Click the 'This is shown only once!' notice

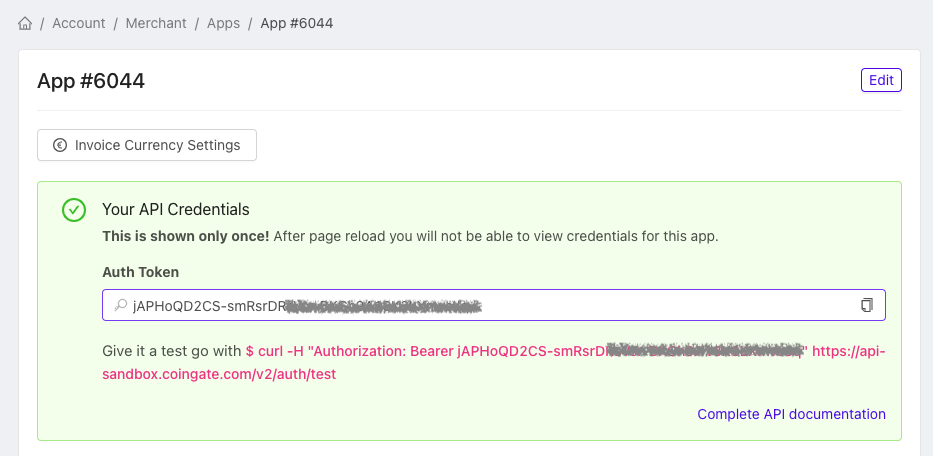(x=186, y=236)
